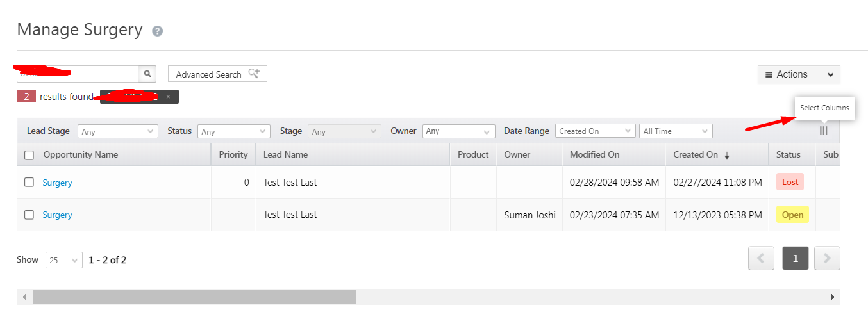Open the Select Columns icon
Screen dimensions: 868x335
[x=824, y=131]
